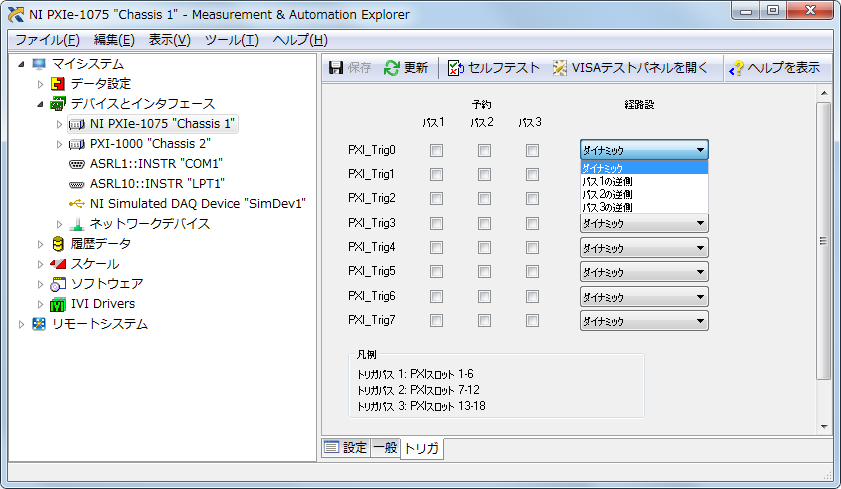The image size is (841, 489).
Task: Open the PXI_Trig4 routing dropdown
Action: [x=644, y=248]
